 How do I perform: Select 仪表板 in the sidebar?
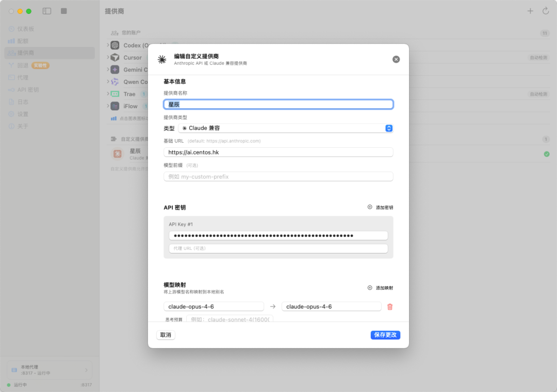point(26,29)
